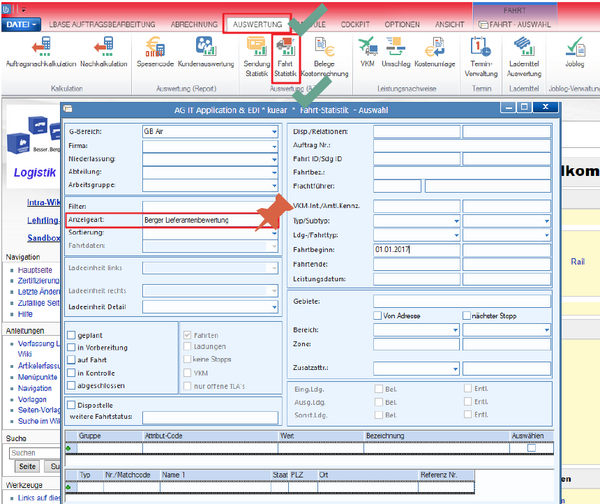Image resolution: width=600 pixels, height=504 pixels.
Task: Open Belege Kostenrechnung icon
Action: 324,57
